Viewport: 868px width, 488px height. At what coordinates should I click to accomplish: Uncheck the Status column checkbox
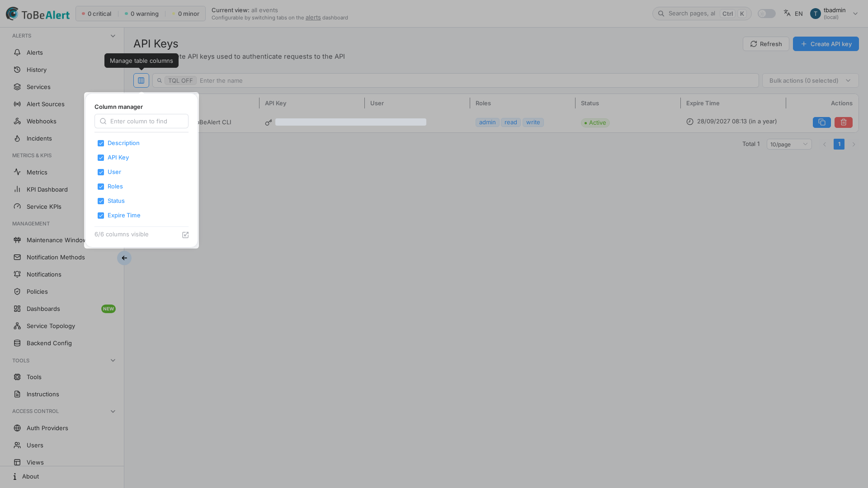click(101, 201)
